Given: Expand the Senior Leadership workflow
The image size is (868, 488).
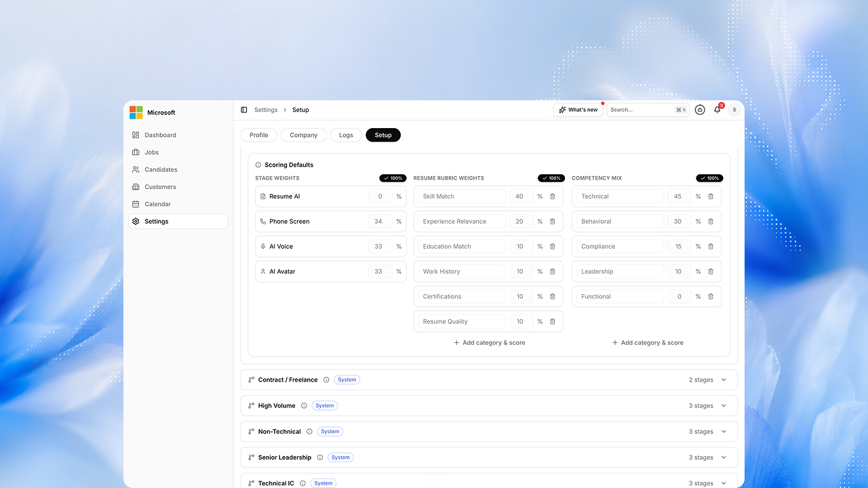Looking at the screenshot, I should (724, 457).
